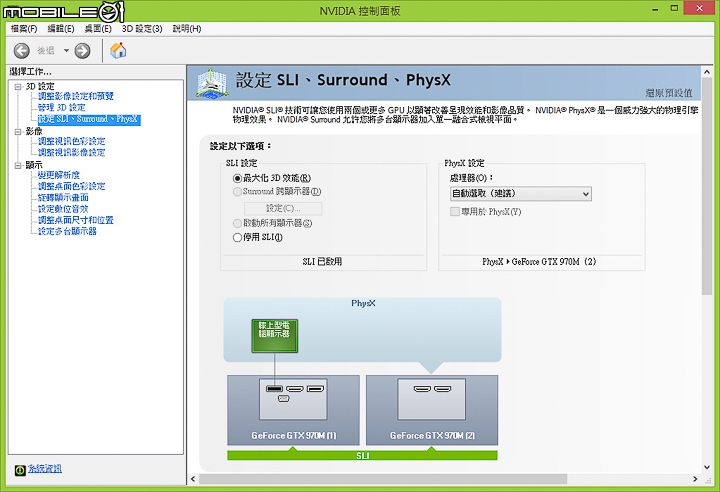This screenshot has width=720, height=492.
Task: Click the Forward arrow toolbar icon
Action: [x=82, y=51]
